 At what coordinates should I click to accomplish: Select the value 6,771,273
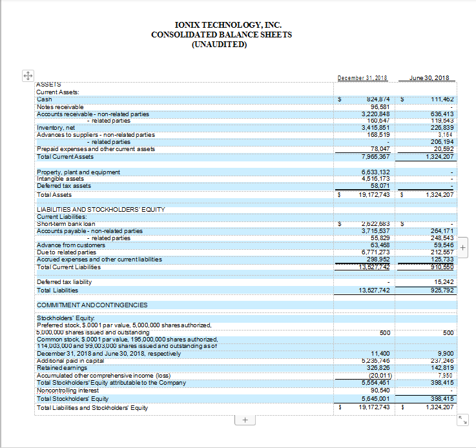(x=375, y=252)
